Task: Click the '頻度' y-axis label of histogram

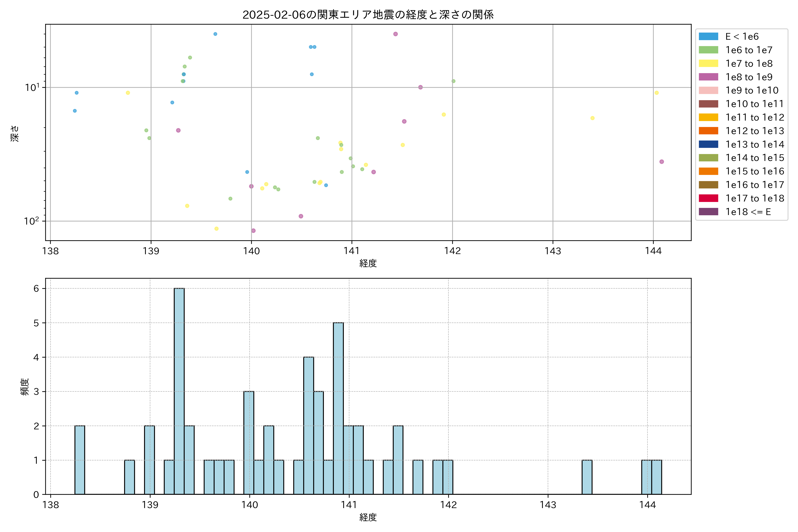Action: coord(24,387)
